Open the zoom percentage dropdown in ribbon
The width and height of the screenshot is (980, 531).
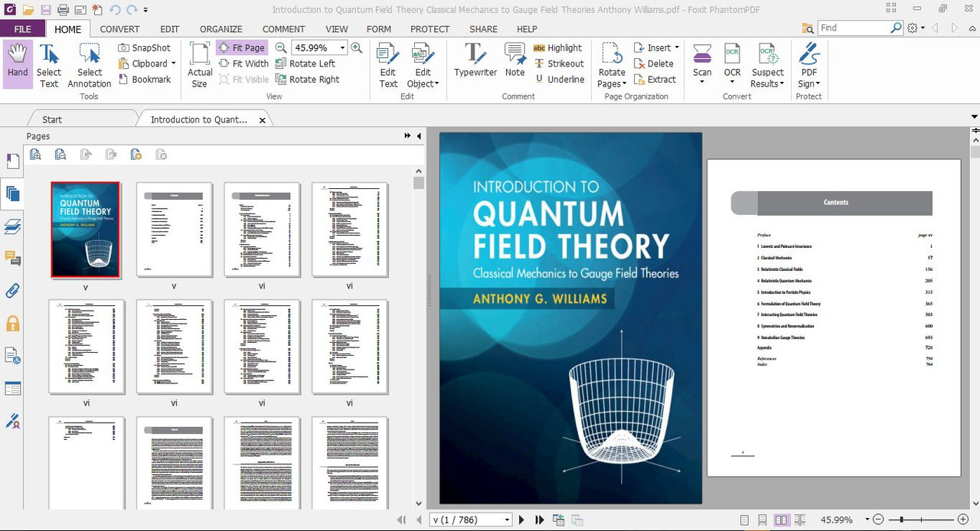pos(342,47)
